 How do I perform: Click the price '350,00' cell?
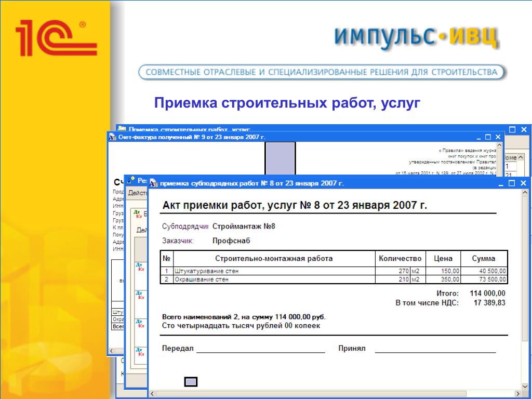pos(443,280)
